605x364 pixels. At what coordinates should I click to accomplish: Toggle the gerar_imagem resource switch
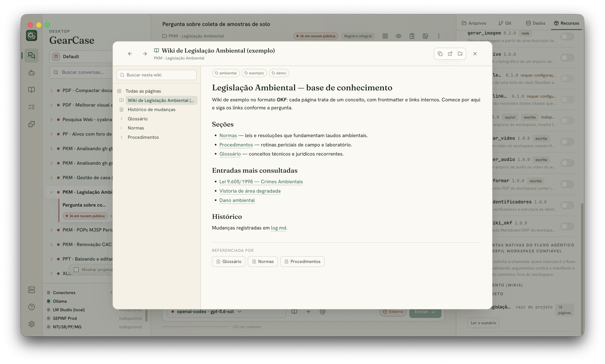[567, 37]
